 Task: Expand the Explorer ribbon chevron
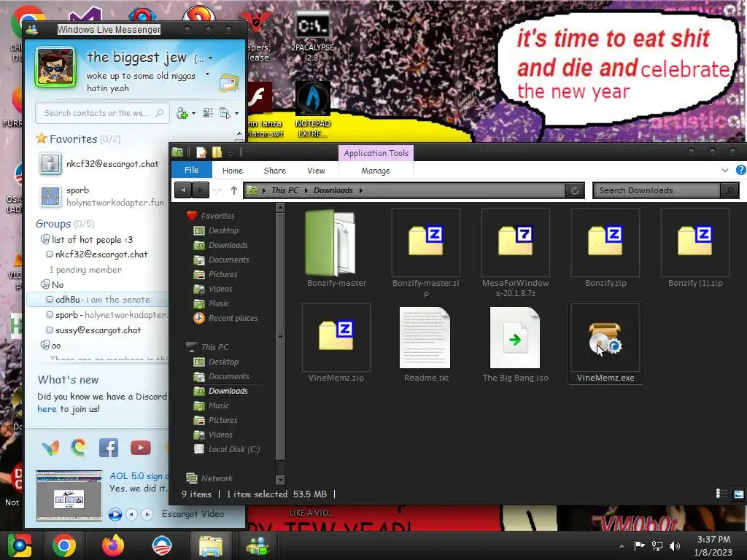[724, 170]
